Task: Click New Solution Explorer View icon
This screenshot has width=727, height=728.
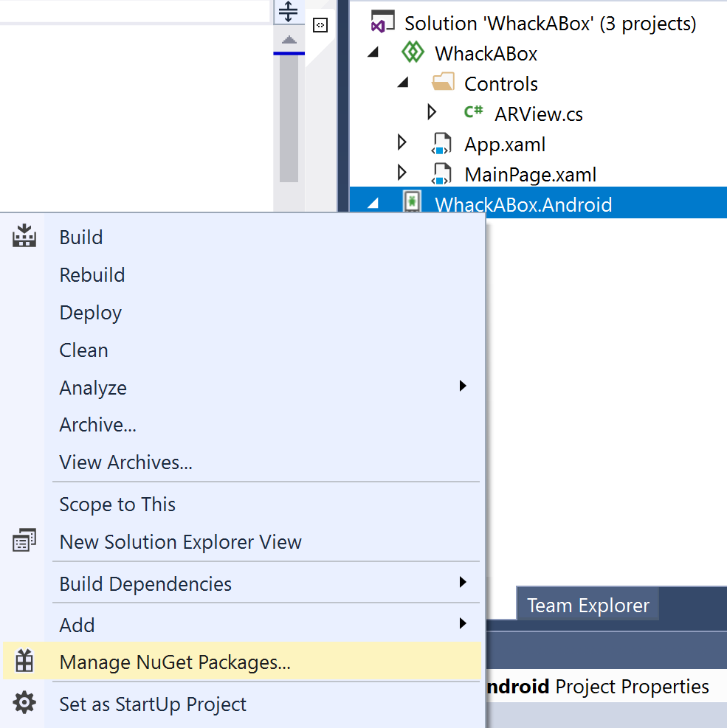Action: tap(24, 541)
